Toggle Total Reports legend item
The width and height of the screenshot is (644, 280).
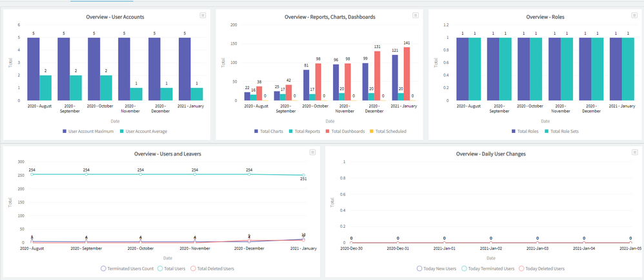point(304,131)
